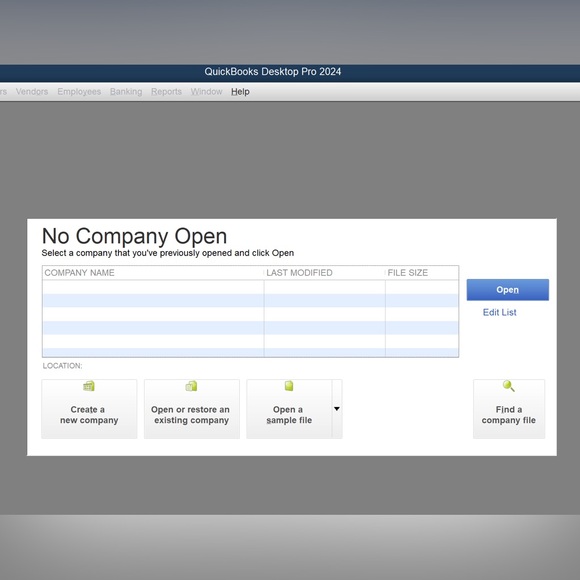Click the Open a sample file label

coord(289,415)
